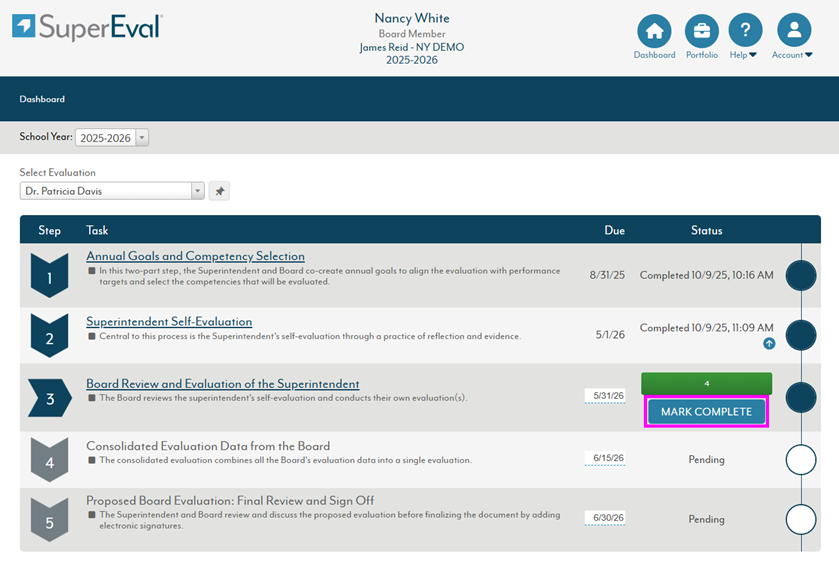839x567 pixels.
Task: Click the green progress bar showing 4
Action: click(x=706, y=383)
